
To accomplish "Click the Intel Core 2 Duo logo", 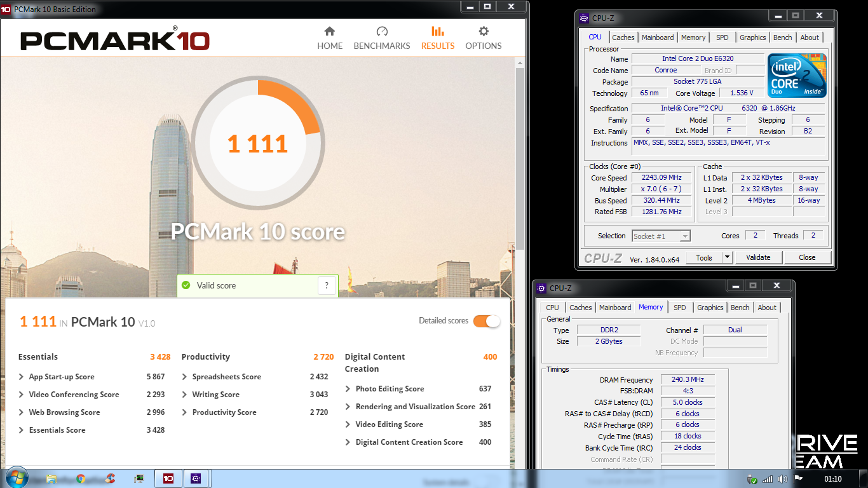I will [x=797, y=75].
